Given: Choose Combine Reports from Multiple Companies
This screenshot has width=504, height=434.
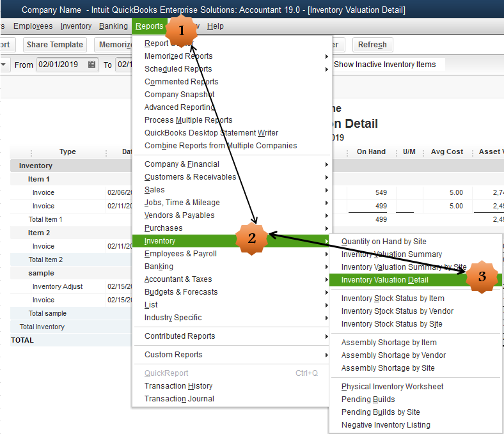Looking at the screenshot, I should click(232, 146).
